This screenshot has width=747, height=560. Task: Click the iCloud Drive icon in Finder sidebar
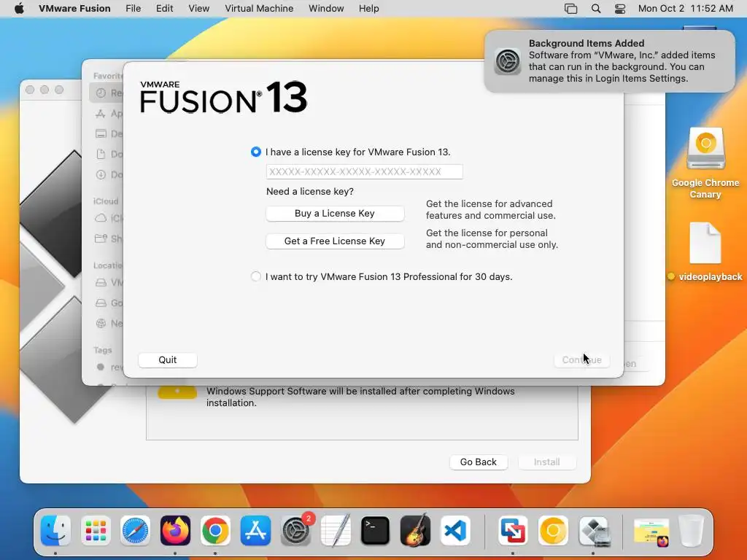tap(101, 218)
